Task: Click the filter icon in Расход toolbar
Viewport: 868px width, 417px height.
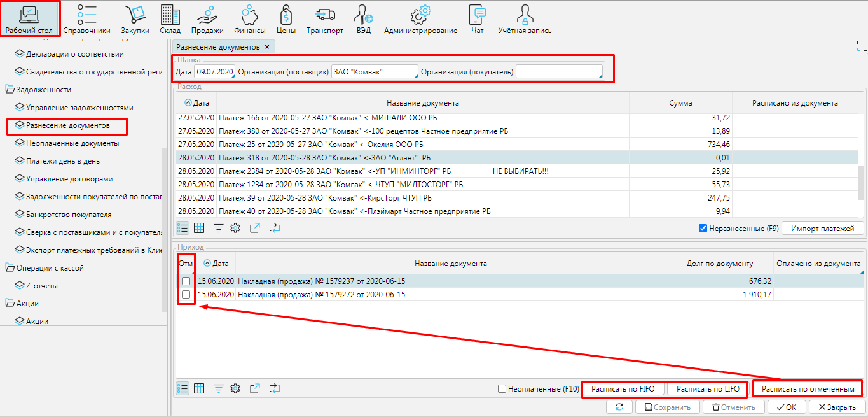Action: pyautogui.click(x=218, y=228)
